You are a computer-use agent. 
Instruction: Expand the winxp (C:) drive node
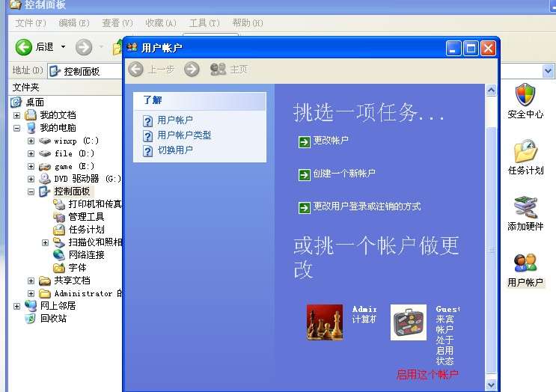[x=31, y=141]
